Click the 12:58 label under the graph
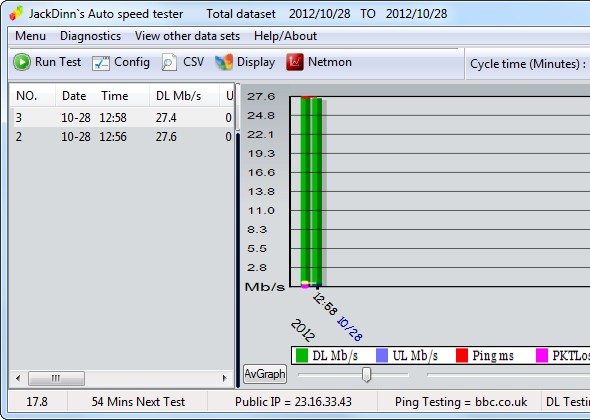590x420 pixels. tap(325, 305)
